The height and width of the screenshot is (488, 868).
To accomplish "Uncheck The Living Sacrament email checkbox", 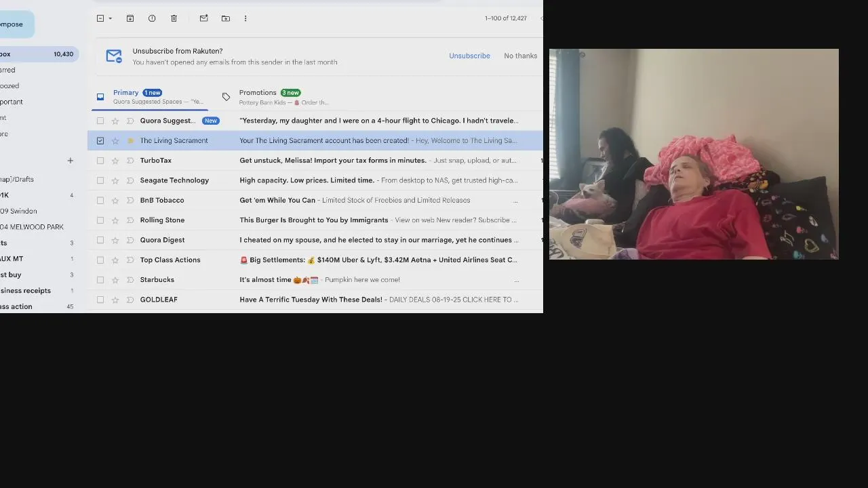I will tap(100, 141).
